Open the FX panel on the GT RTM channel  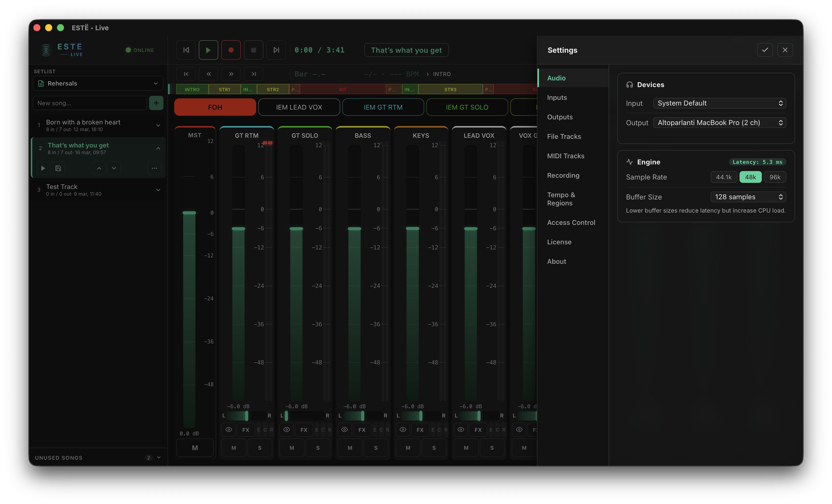[245, 430]
